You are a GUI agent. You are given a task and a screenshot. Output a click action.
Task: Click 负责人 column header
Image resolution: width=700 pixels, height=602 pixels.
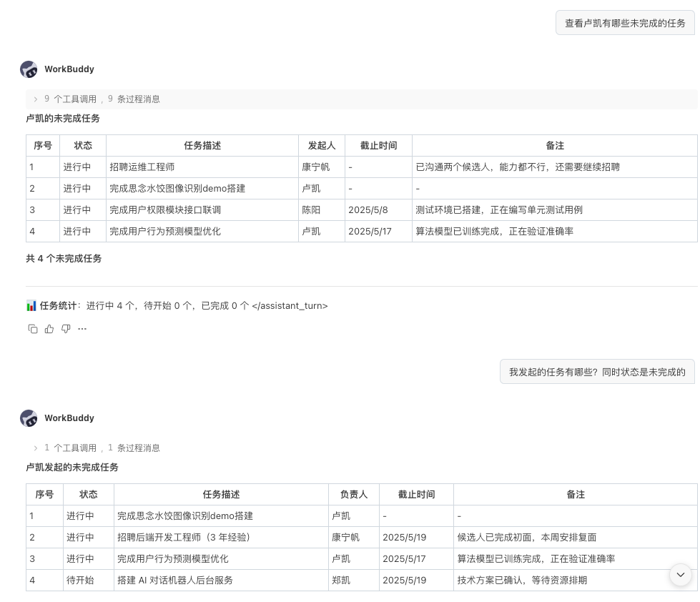[353, 495]
